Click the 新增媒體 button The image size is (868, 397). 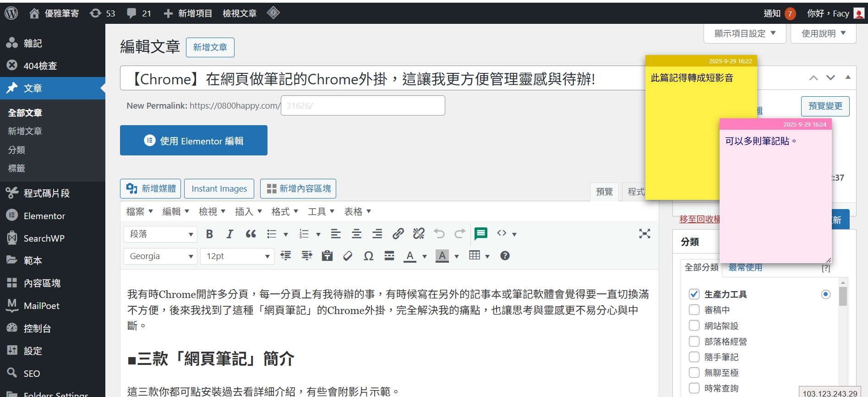150,188
